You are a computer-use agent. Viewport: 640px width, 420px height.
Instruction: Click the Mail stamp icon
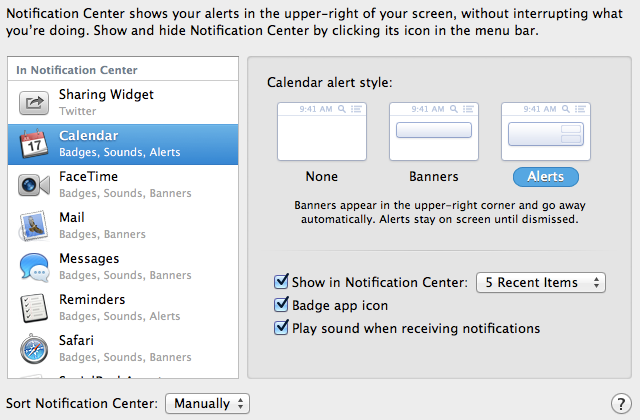[34, 226]
